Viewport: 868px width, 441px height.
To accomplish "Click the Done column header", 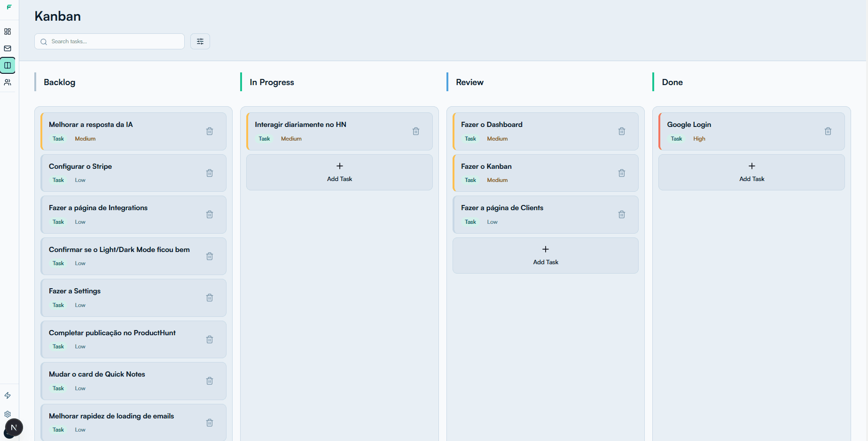I will pos(672,82).
